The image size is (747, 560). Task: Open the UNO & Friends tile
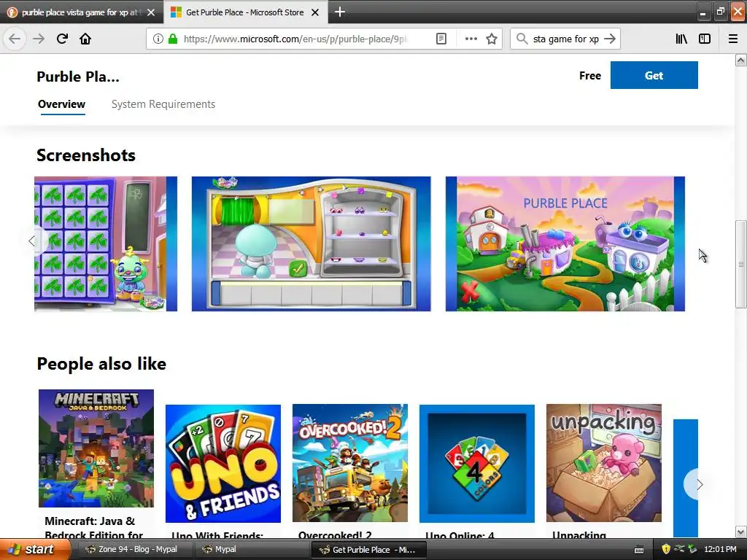tap(223, 463)
